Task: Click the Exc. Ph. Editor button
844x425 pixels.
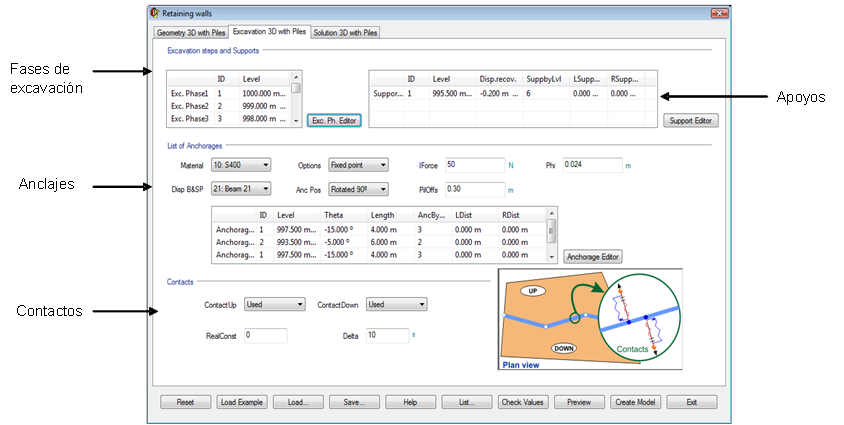Action: coord(334,121)
